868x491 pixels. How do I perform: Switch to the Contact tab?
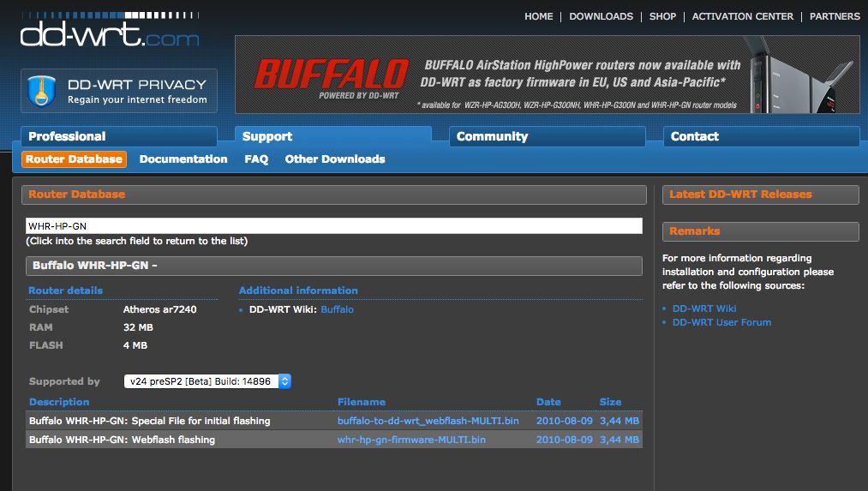pos(761,136)
